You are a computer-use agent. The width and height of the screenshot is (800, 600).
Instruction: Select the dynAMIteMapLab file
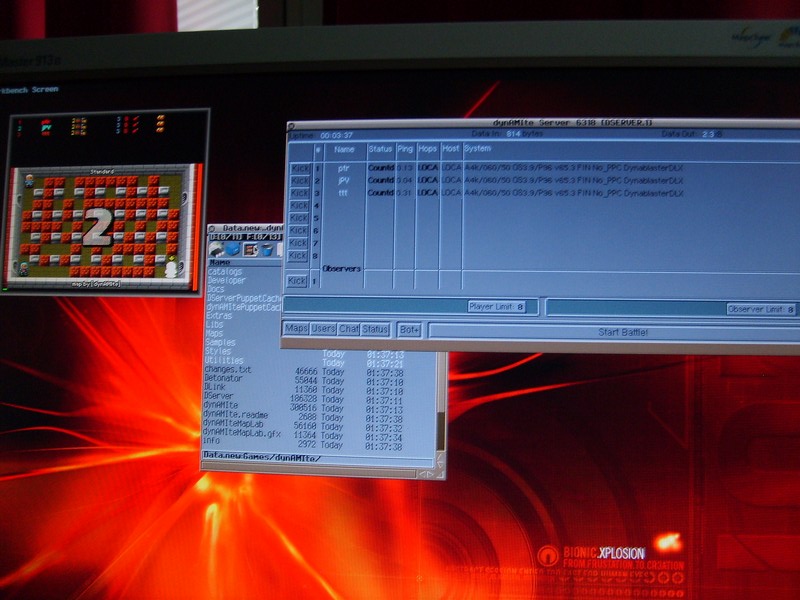234,423
